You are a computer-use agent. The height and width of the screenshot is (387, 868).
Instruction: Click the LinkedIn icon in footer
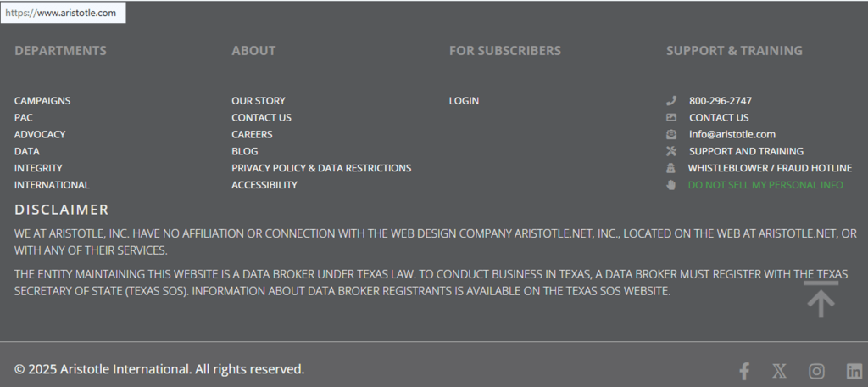click(x=854, y=371)
